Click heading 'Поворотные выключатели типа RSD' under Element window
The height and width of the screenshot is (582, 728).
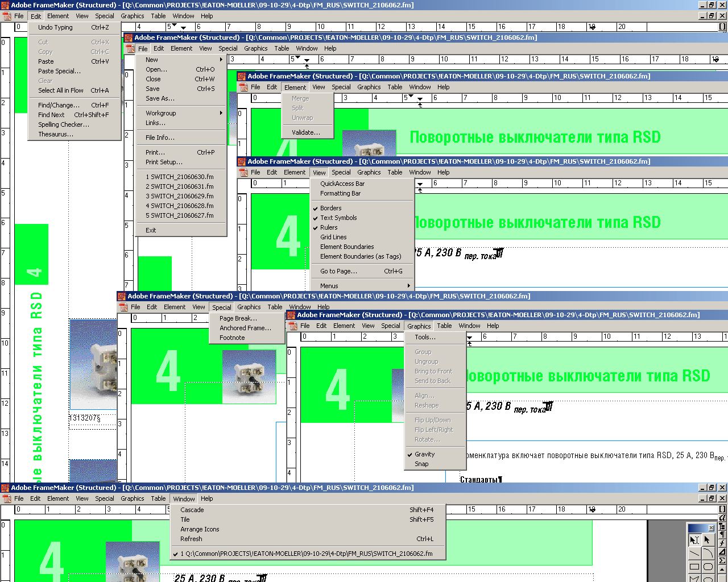[x=535, y=137]
